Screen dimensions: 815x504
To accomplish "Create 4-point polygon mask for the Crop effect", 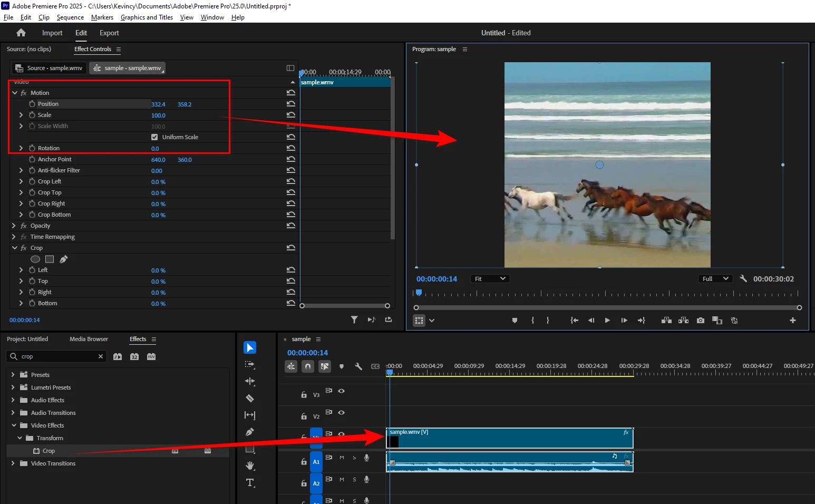I will tap(50, 259).
